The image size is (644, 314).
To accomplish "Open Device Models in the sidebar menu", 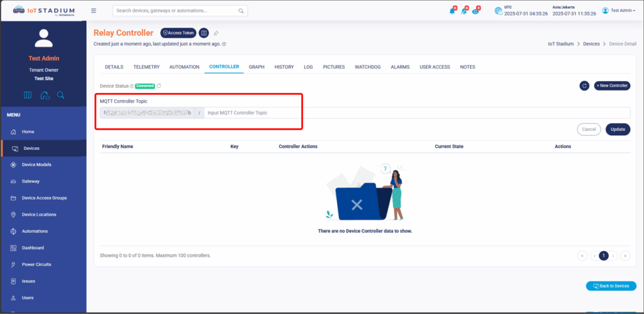I will tap(36, 165).
